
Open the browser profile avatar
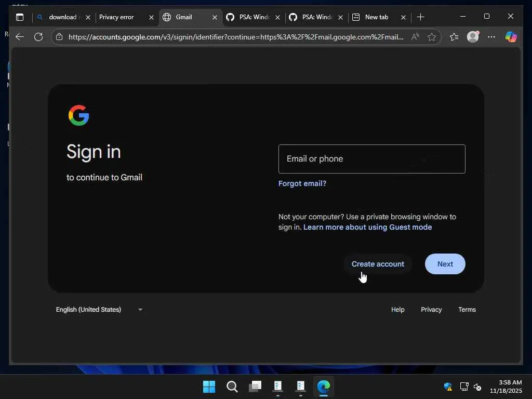click(473, 37)
